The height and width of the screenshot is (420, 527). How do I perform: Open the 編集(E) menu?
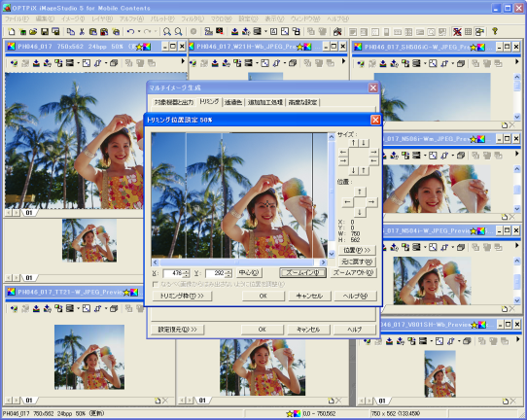pos(45,18)
